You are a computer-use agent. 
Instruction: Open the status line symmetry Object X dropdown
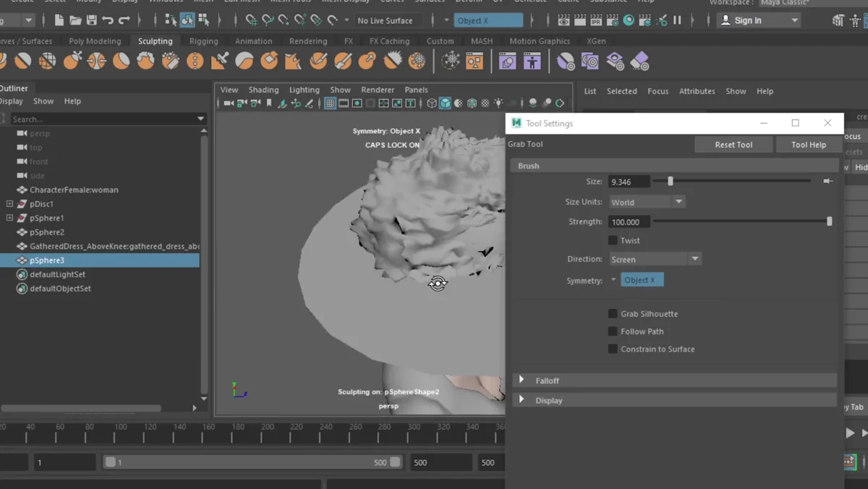(x=488, y=20)
